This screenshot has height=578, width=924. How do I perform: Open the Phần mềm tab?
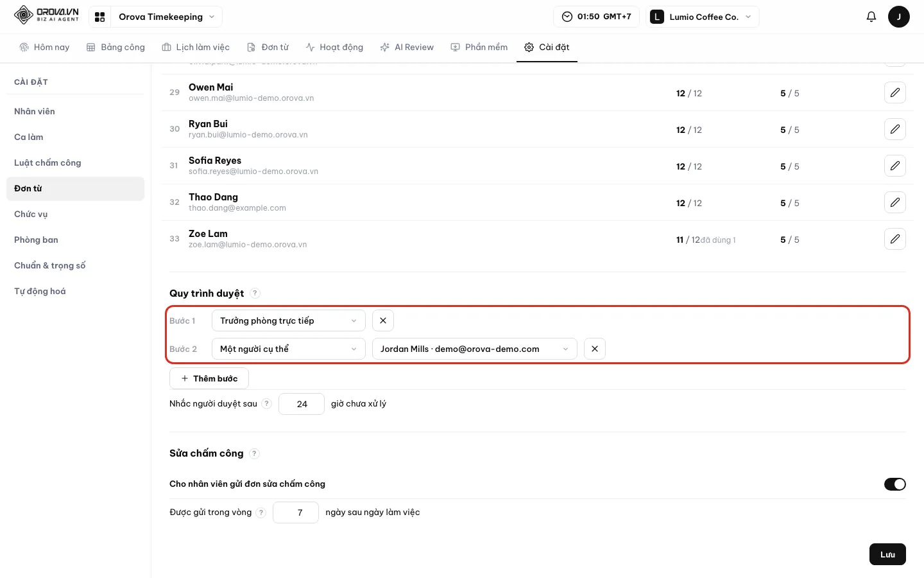pos(479,48)
